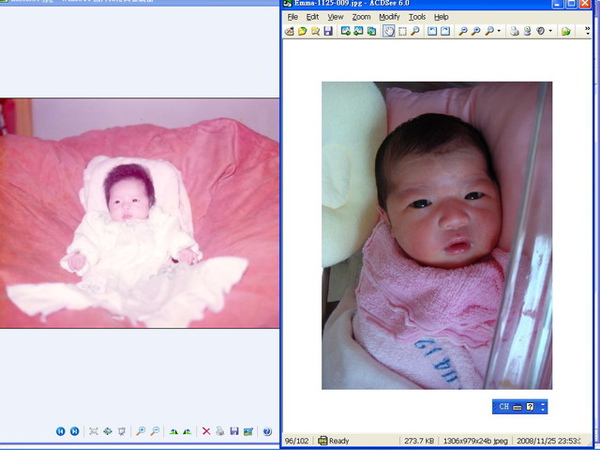Expand the ACDSee toolbar overflow chevron
Image resolution: width=600 pixels, height=450 pixels.
588,31
